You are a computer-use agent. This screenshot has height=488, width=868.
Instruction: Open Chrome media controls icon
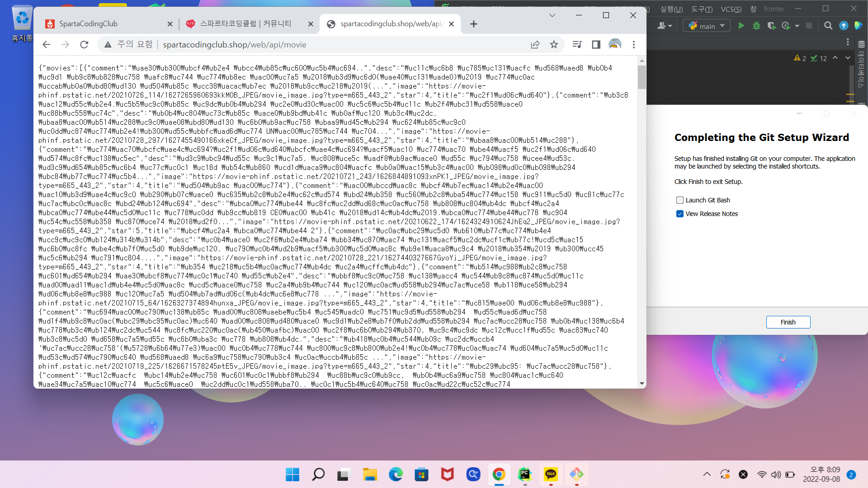577,44
